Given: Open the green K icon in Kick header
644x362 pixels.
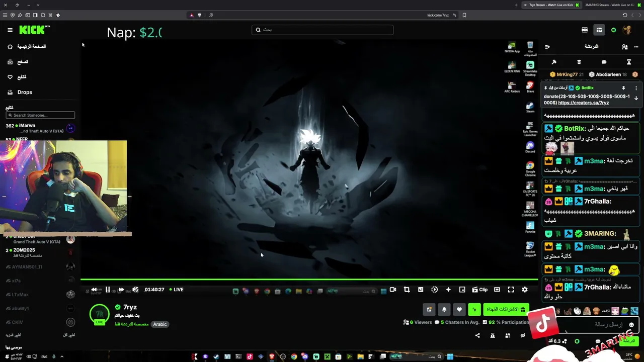Looking at the screenshot, I should 613,30.
